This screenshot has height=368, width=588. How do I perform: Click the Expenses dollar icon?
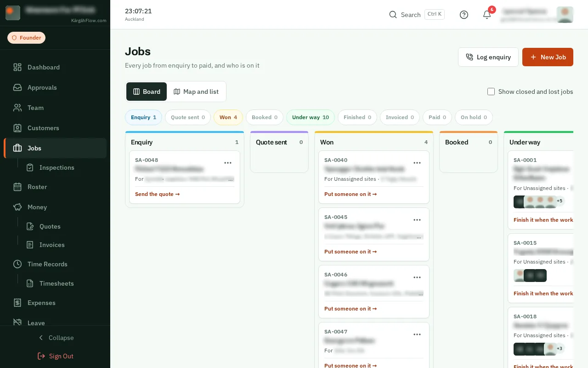pos(17,303)
